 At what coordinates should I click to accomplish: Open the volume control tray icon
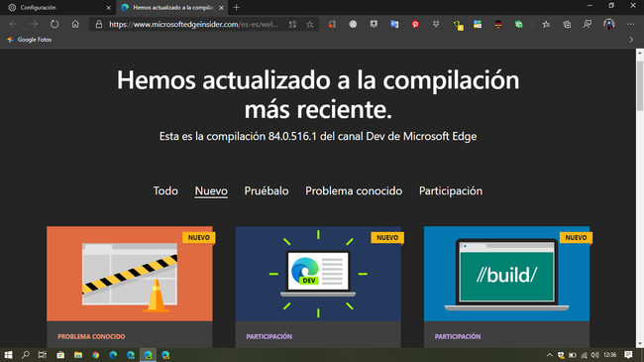[x=594, y=355]
